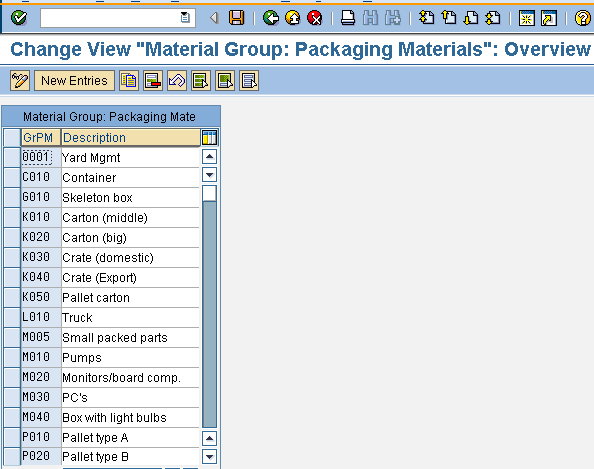Open the table column configuration icon
This screenshot has height=469, width=594.
(x=209, y=138)
